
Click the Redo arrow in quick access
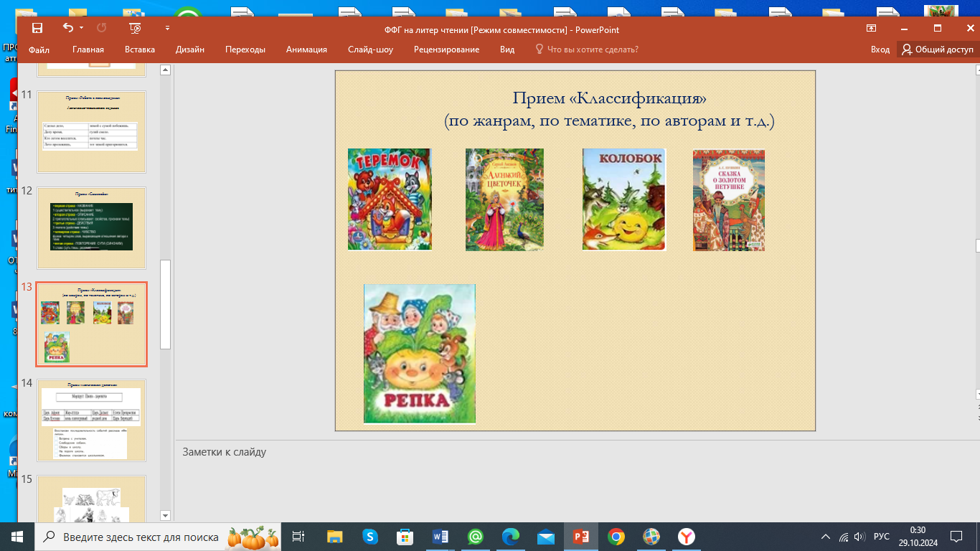pos(101,28)
